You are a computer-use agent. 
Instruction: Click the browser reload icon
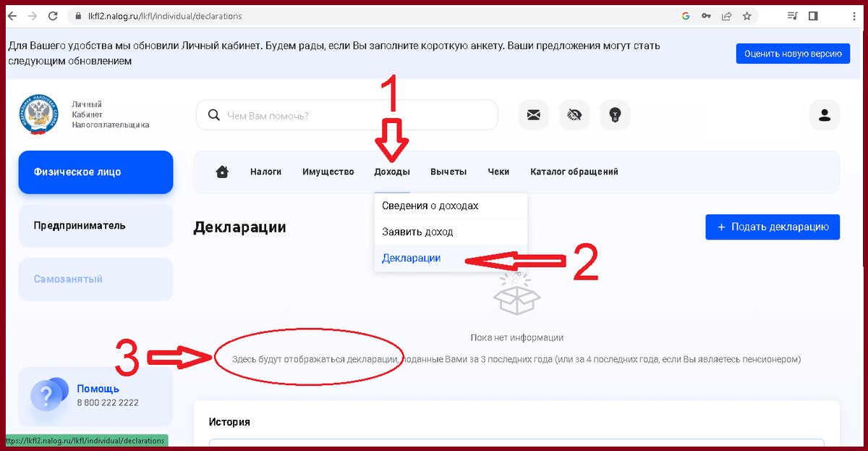pyautogui.click(x=53, y=16)
